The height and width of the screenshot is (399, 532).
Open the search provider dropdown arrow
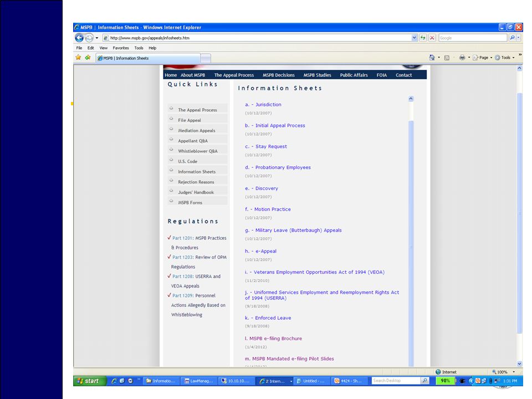point(519,38)
